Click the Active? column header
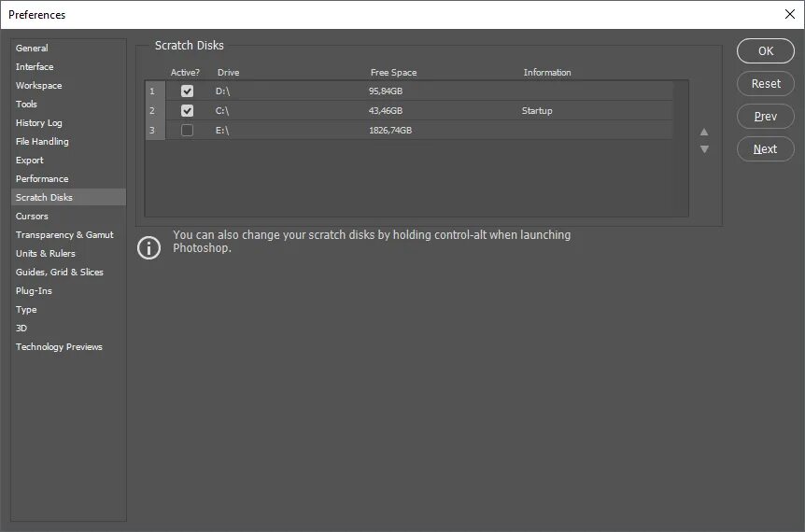805x532 pixels. coord(185,73)
